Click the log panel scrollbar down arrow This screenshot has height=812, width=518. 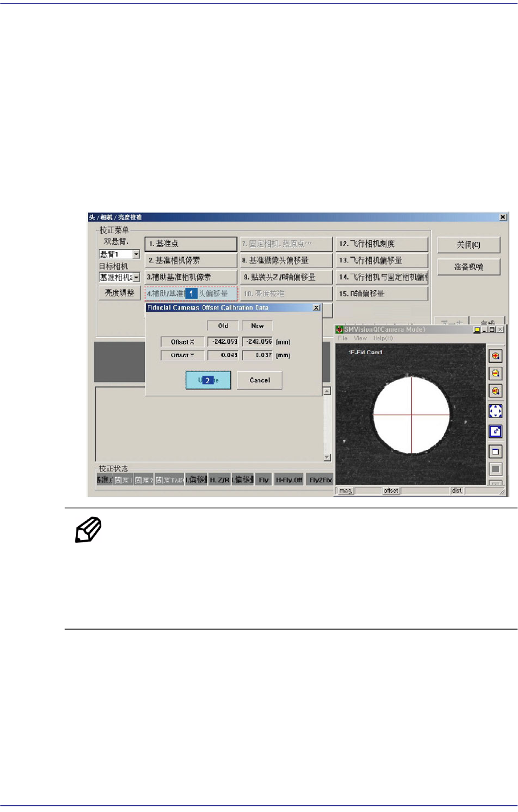[x=327, y=457]
